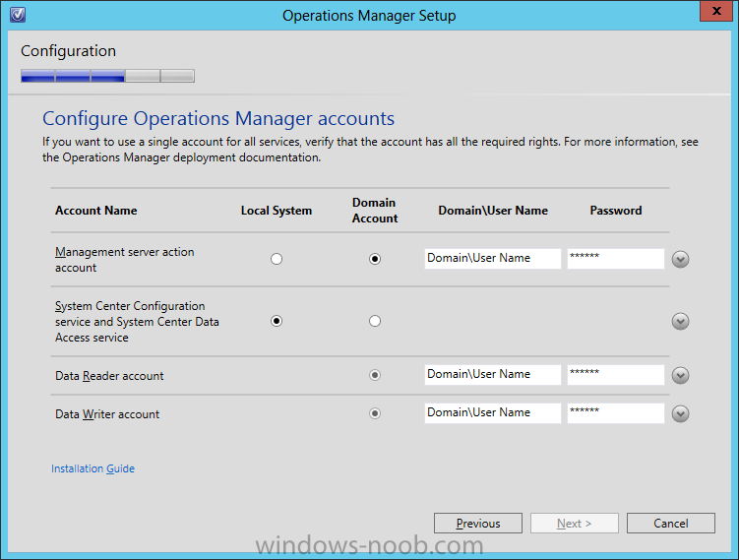This screenshot has width=739, height=560.
Task: Click the Management server action account label
Action: (124, 260)
